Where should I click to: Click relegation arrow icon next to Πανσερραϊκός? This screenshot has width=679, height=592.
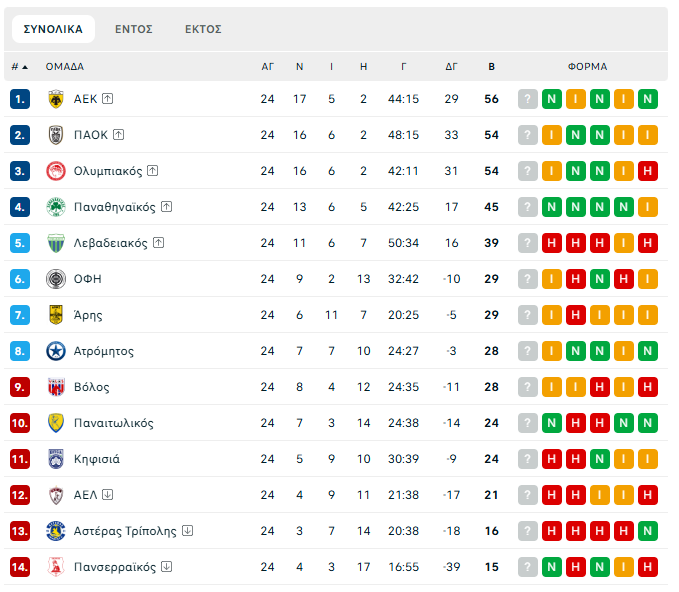click(x=167, y=567)
